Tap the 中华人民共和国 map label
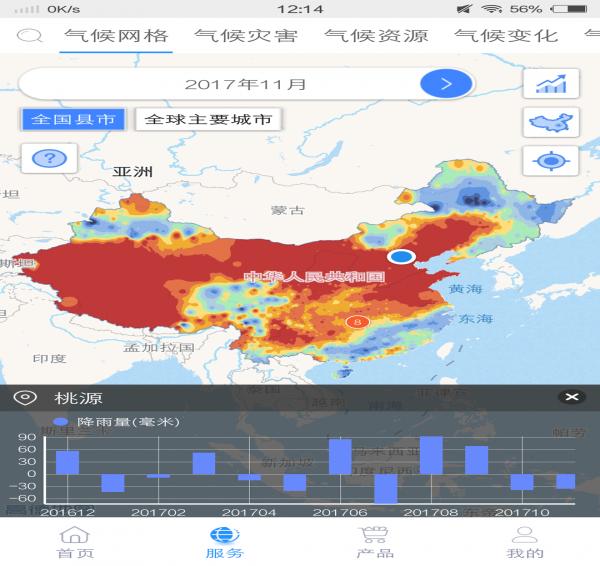This screenshot has height=566, width=600. [315, 277]
